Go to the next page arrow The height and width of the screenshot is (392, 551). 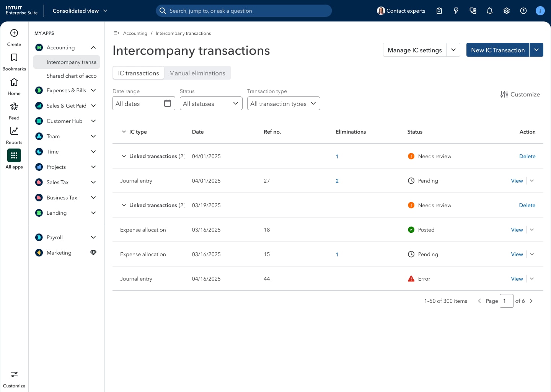point(531,301)
